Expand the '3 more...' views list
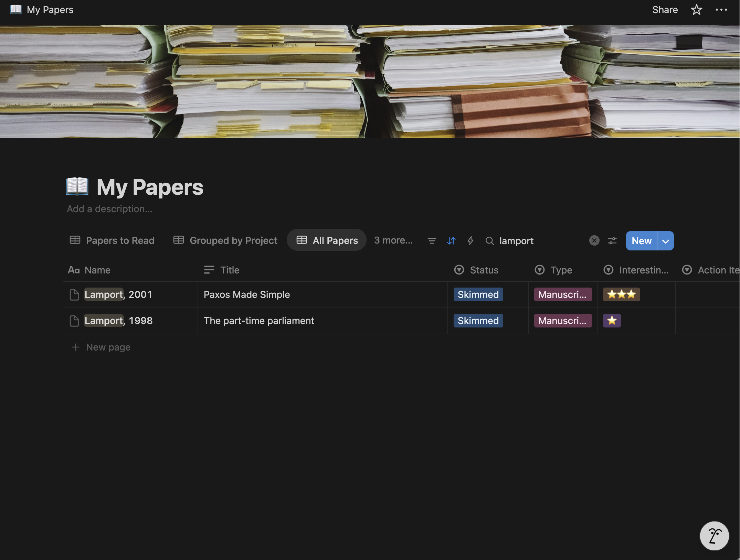The height and width of the screenshot is (560, 740). [393, 240]
